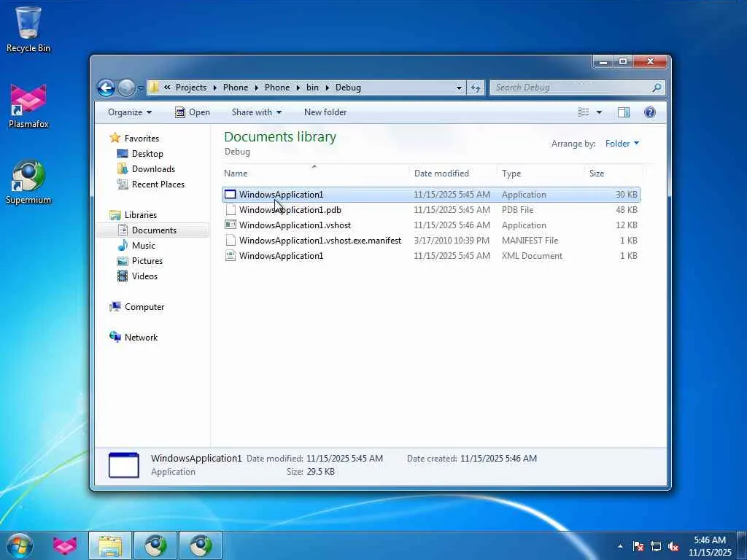Select the WindowsApplication1.vshost.exe.manifest file
The height and width of the screenshot is (560, 747).
(431, 241)
